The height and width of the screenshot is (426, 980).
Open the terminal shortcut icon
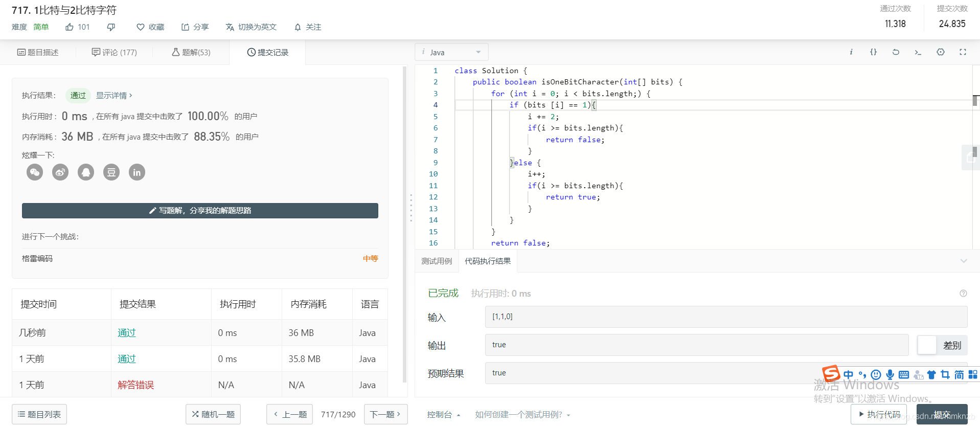(918, 52)
